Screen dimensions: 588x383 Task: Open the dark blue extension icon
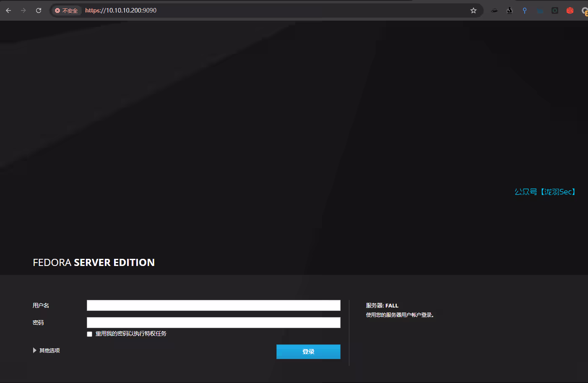(x=540, y=10)
